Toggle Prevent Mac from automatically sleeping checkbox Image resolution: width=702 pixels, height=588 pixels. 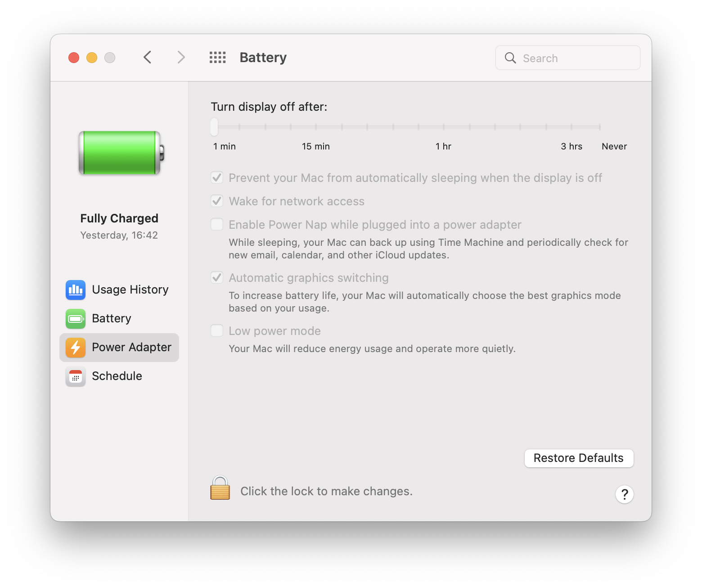217,177
